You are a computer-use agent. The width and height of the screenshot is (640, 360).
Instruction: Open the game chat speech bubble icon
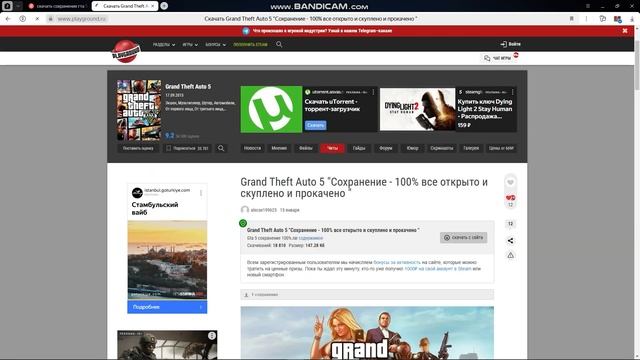(x=487, y=58)
